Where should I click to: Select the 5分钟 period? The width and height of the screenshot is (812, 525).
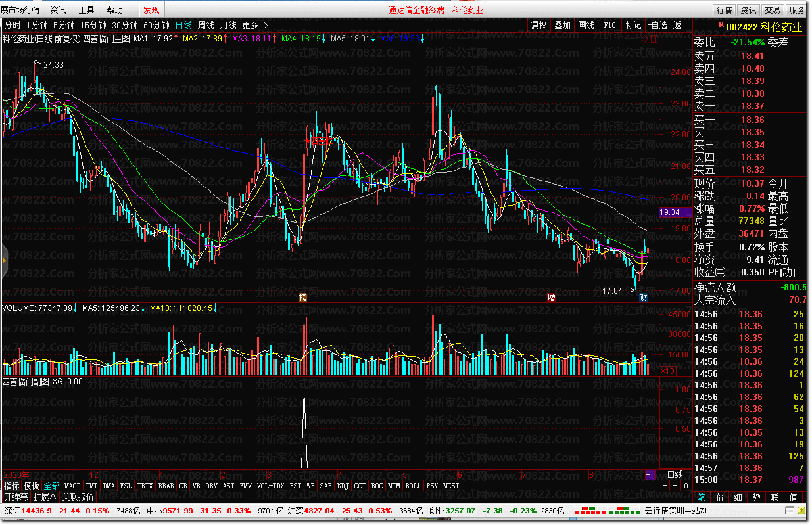[64, 26]
